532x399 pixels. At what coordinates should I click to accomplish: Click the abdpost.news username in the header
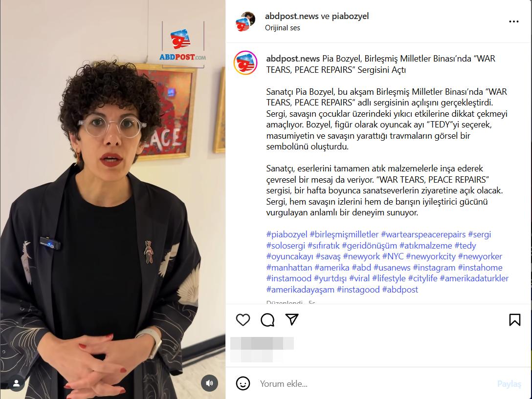pos(292,16)
